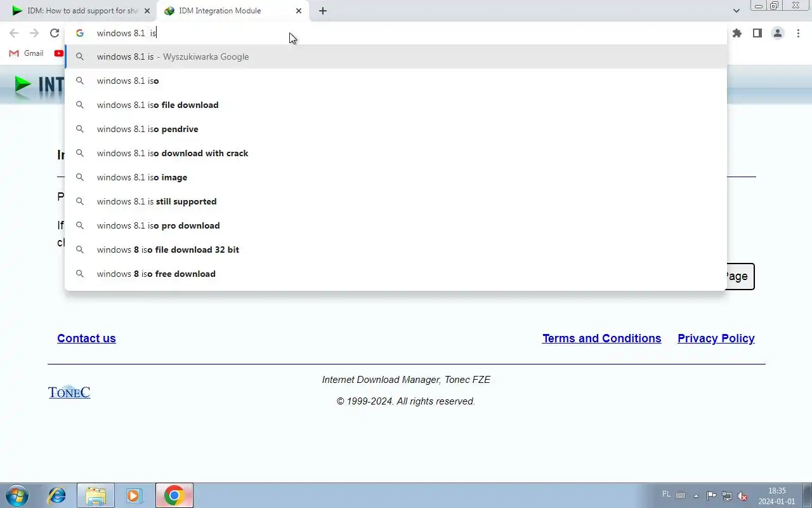The height and width of the screenshot is (508, 812).
Task: Click inside the address bar text
Action: click(x=126, y=33)
